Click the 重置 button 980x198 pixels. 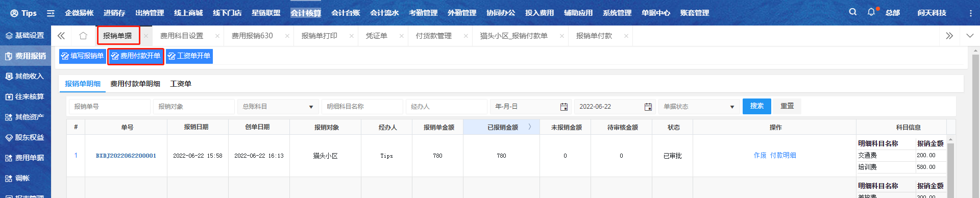787,106
